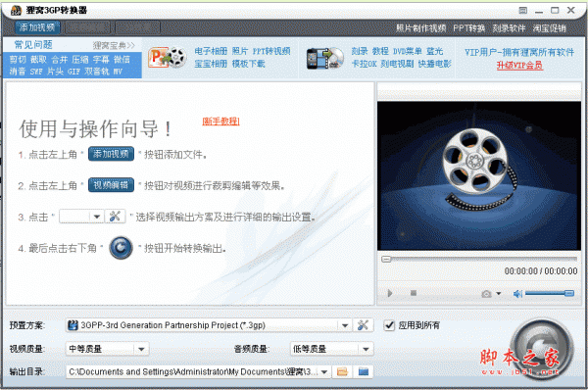The image size is (588, 390).
Task: Click the 添加视频 button in wizard step 1
Action: (x=111, y=154)
